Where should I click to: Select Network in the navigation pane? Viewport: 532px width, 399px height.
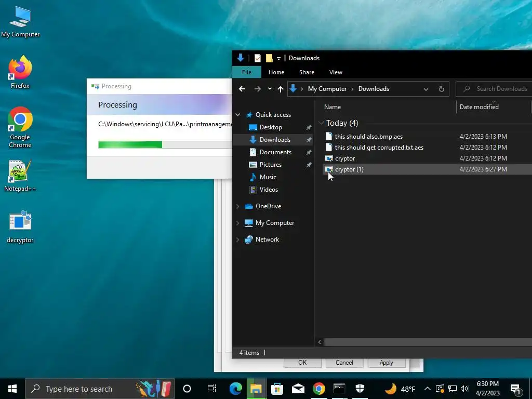pos(267,239)
